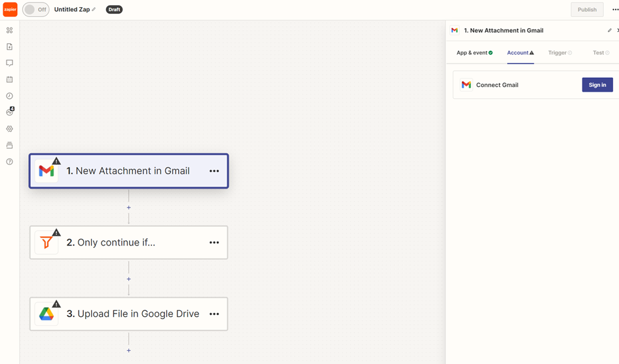Add a step after Only continue if
Screen dimensions: 619x364
tap(128, 279)
